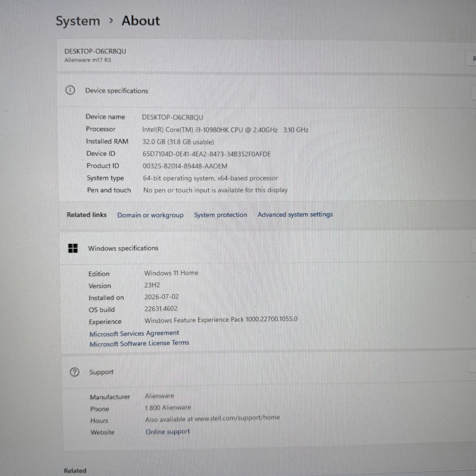Select device name value DESKTOP-O6CR8QU in specifications
Viewport: 476px width, 476px height.
[173, 118]
